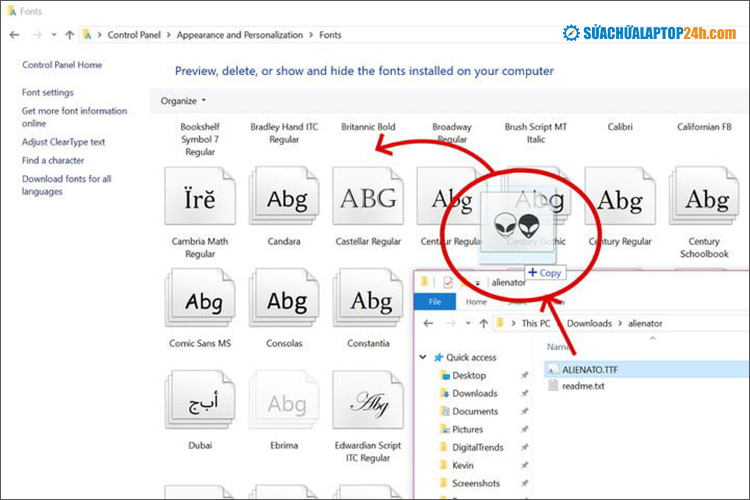Open Font settings link
Image resolution: width=750 pixels, height=500 pixels.
(47, 92)
